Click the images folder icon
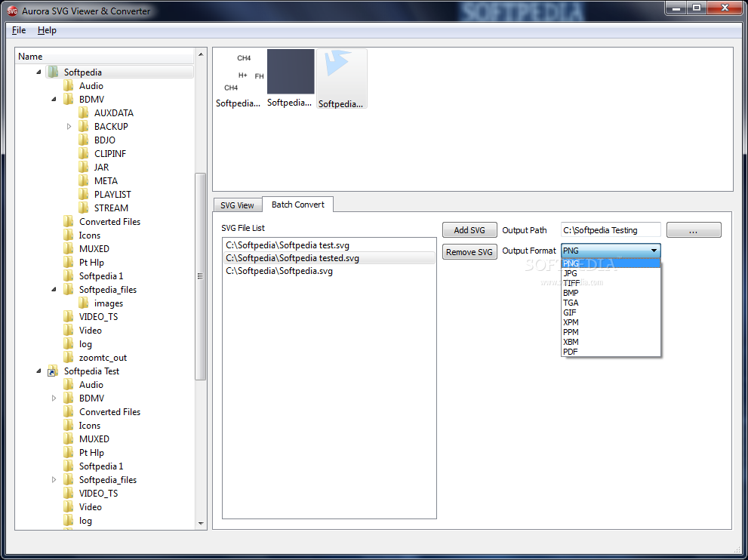Viewport: 748px width, 560px height. 83,303
